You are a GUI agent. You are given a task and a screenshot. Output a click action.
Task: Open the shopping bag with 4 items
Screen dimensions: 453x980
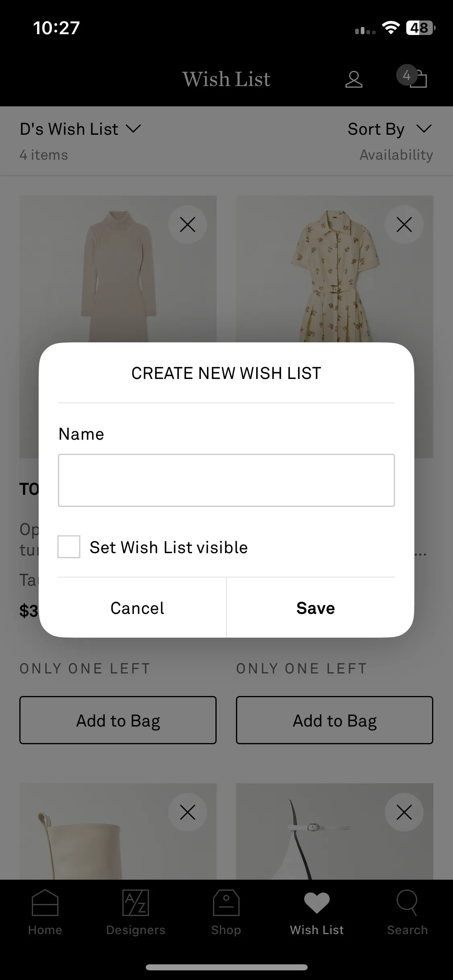(412, 76)
